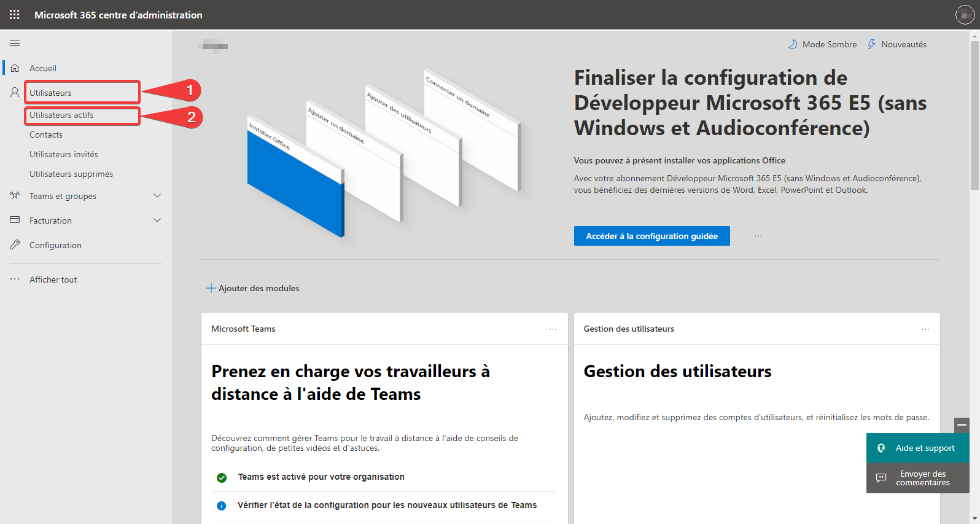Viewport: 980px width, 524px height.
Task: Click Accéder à la configuration guidée button
Action: [x=651, y=236]
